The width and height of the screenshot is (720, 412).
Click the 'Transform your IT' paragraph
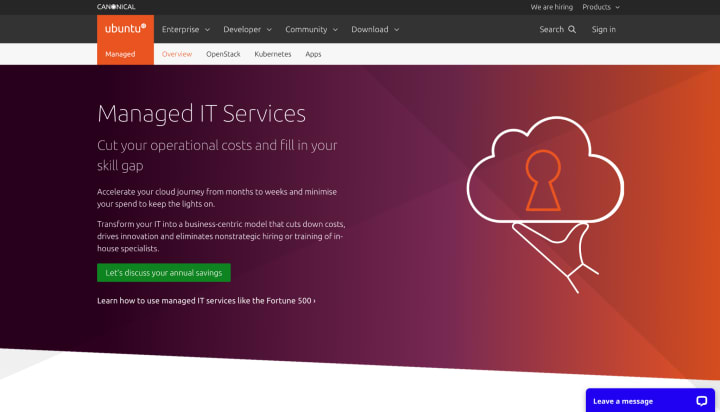(221, 236)
